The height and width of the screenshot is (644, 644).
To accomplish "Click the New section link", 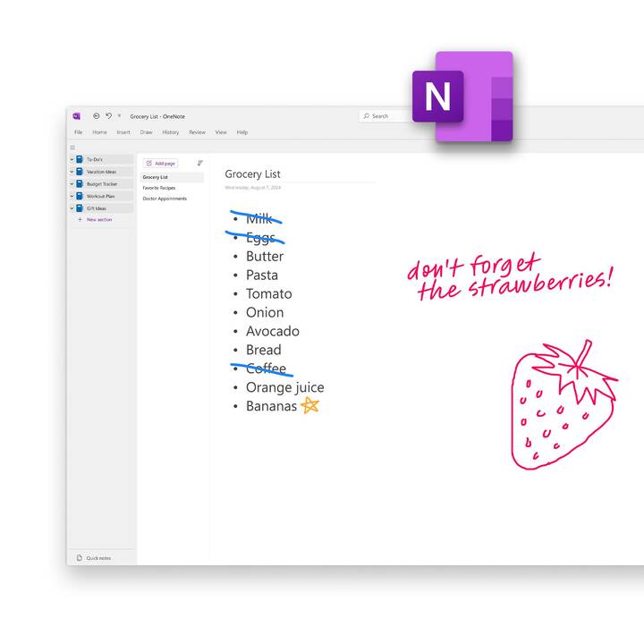I will pyautogui.click(x=98, y=219).
